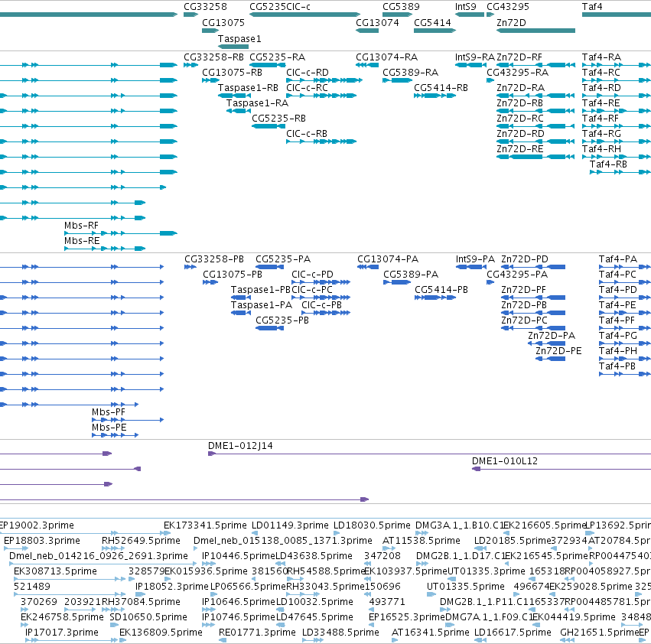Click the CG13075-PB protein
Screen dimensions: 651x644
click(210, 282)
